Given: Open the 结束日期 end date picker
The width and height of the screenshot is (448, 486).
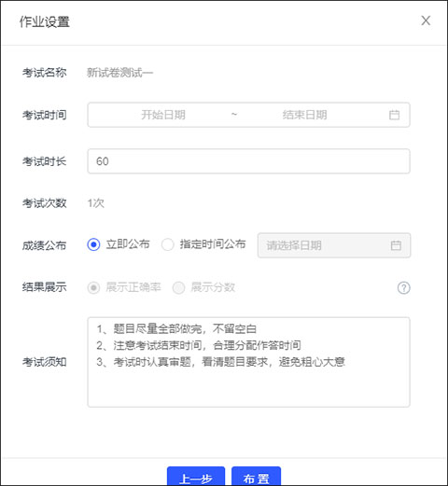Looking at the screenshot, I should tap(304, 115).
